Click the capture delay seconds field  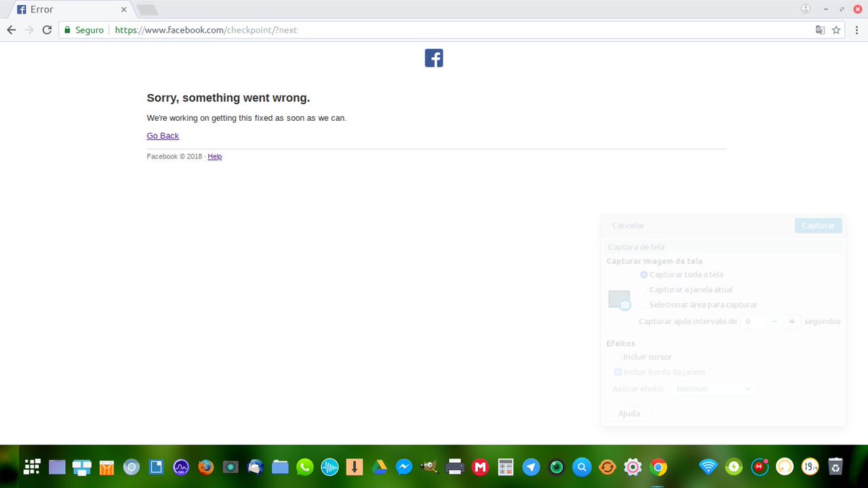pyautogui.click(x=753, y=321)
